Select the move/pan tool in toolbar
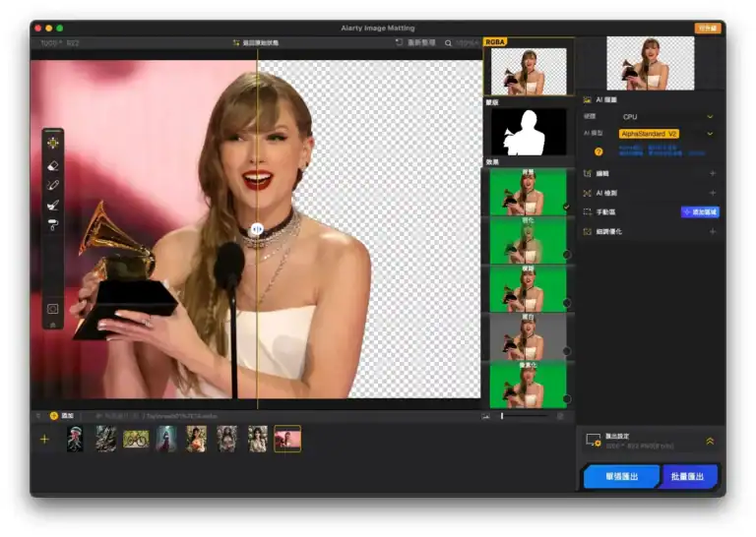The height and width of the screenshot is (537, 756). (52, 143)
